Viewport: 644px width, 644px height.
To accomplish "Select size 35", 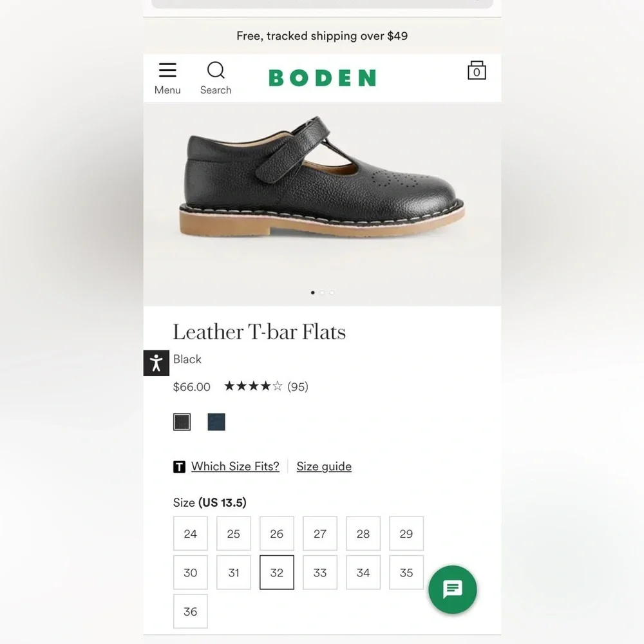I will click(x=406, y=573).
